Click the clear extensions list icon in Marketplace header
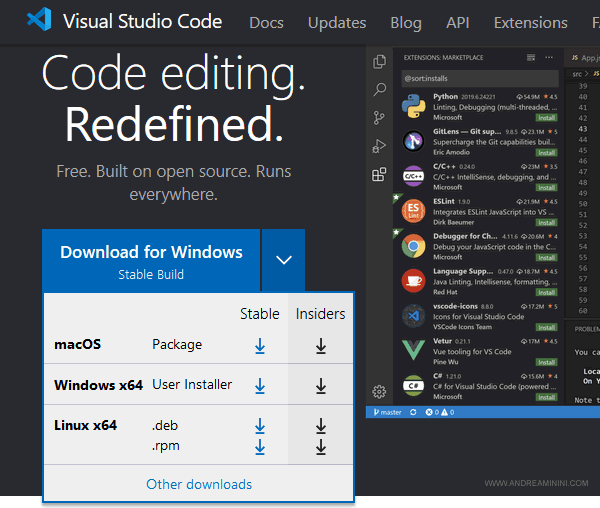The height and width of the screenshot is (508, 600). click(531, 57)
